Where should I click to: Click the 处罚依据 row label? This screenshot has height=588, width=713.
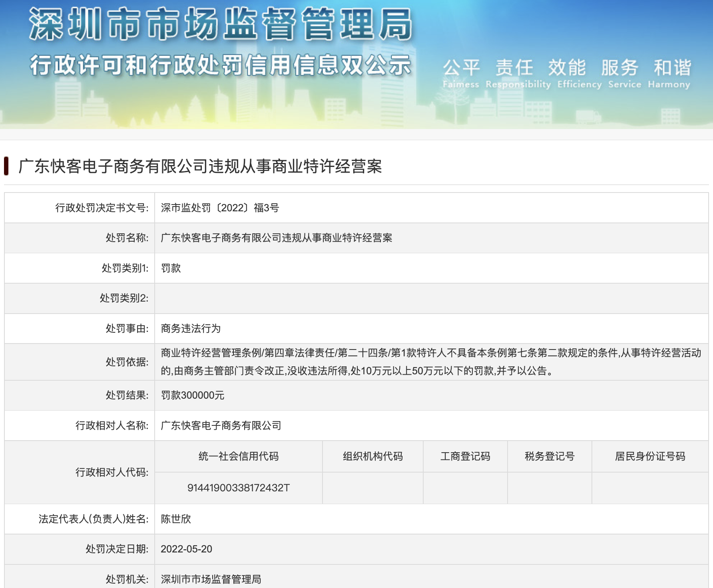point(127,362)
